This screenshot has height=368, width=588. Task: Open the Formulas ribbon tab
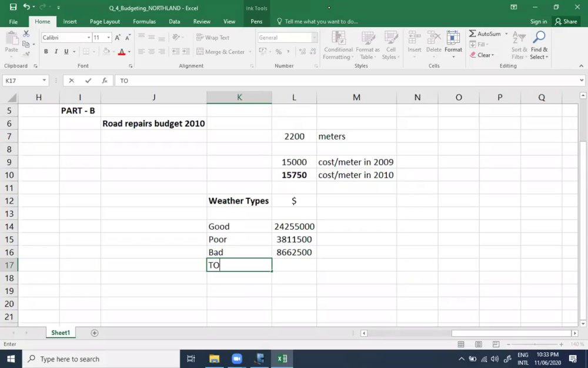click(x=145, y=21)
